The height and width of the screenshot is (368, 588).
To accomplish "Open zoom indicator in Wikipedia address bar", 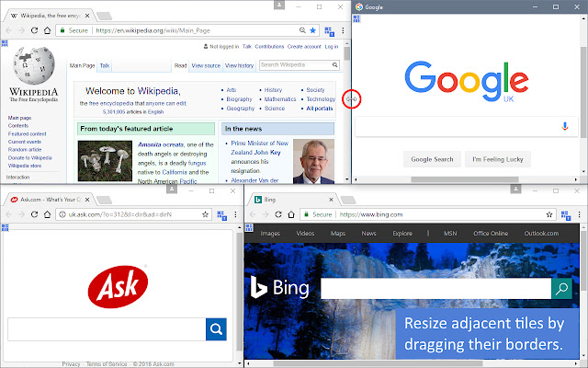I will pyautogui.click(x=302, y=30).
